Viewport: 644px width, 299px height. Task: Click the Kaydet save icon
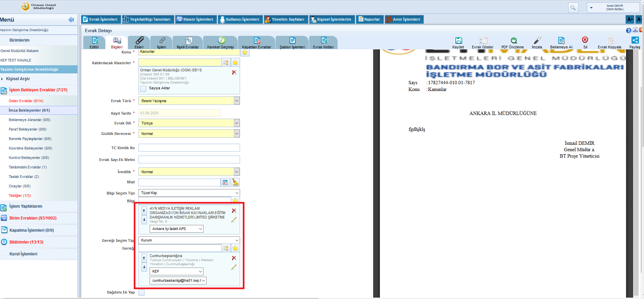point(458,41)
